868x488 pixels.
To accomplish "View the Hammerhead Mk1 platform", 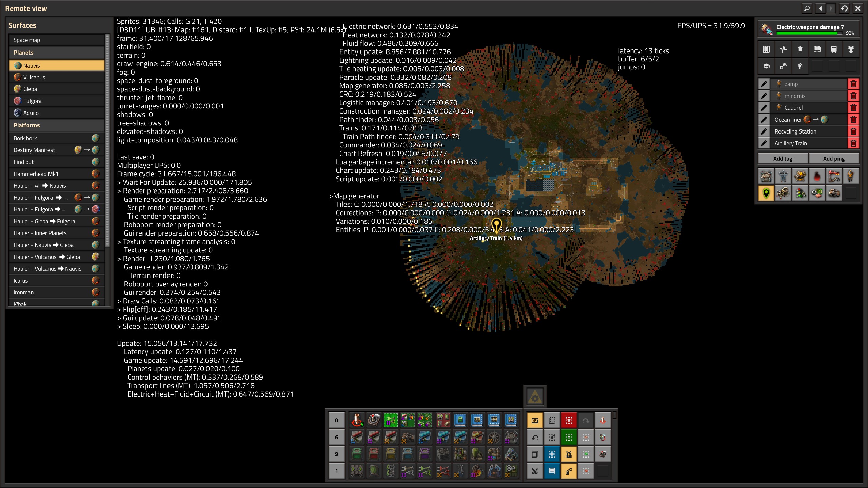I will point(57,174).
